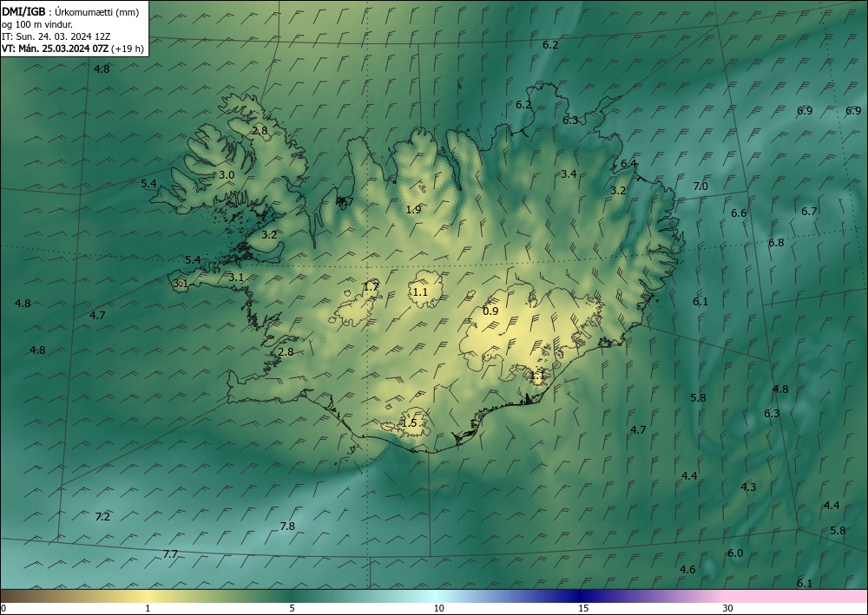Select the 'og 100 m vindur.' legend line

coord(37,24)
